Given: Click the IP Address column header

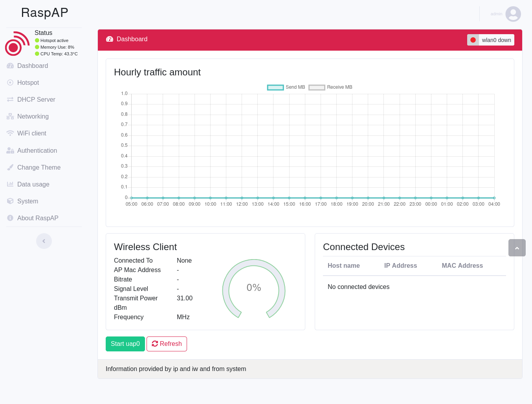Looking at the screenshot, I should tap(401, 266).
